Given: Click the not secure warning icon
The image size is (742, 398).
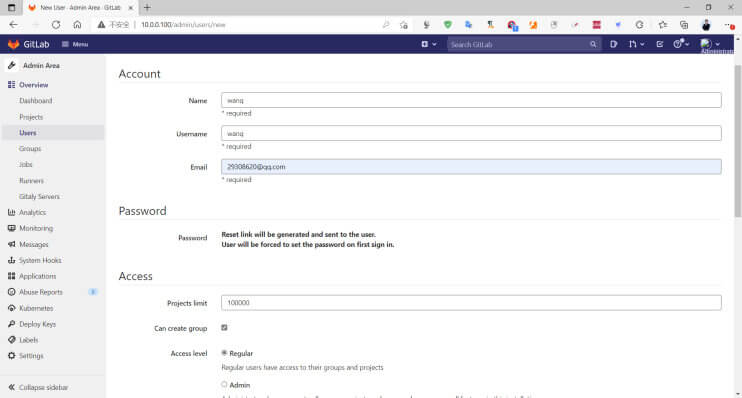Looking at the screenshot, I should coord(101,25).
